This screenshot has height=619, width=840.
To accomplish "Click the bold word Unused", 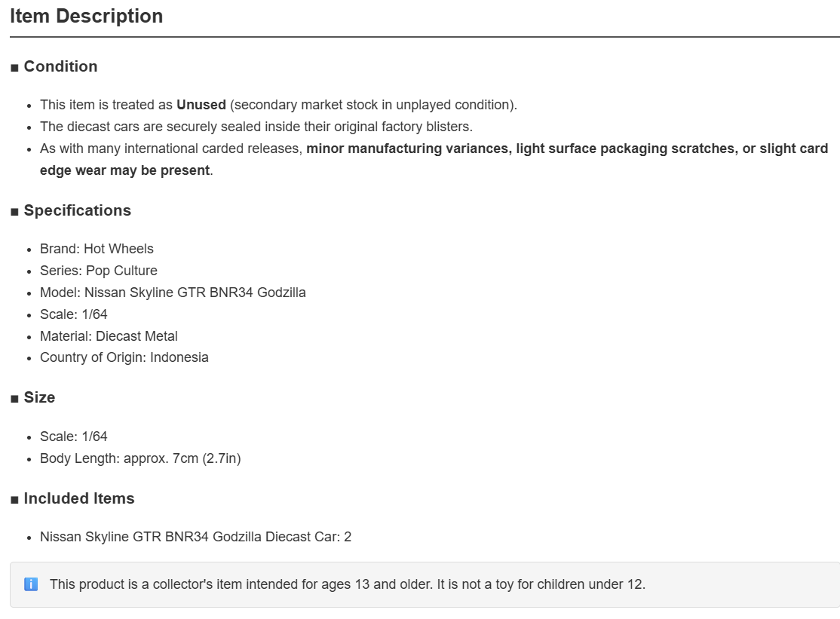I will pyautogui.click(x=201, y=104).
